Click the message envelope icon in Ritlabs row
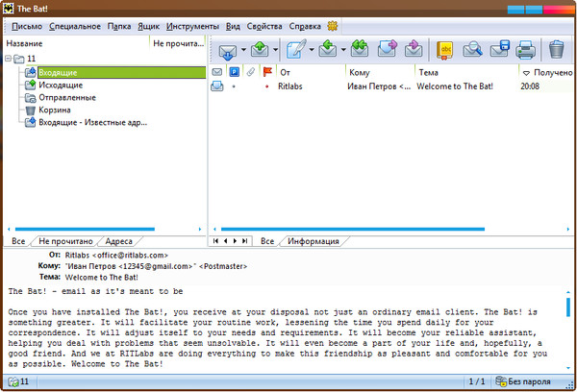Screen dimensions: 577x392 (216, 86)
